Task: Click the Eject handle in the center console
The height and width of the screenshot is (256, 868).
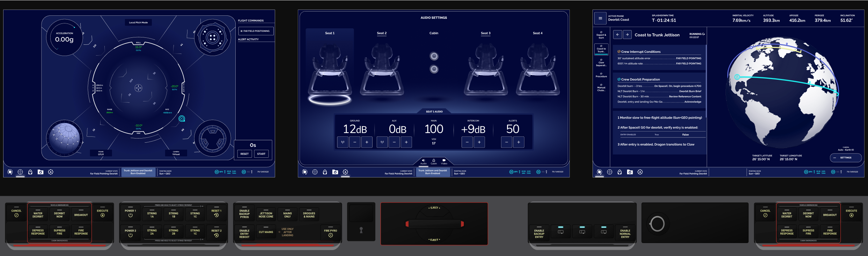Action: pos(434,224)
